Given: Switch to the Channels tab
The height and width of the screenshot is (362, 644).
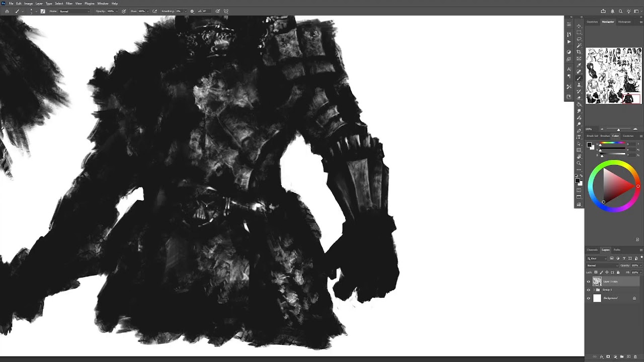Looking at the screenshot, I should click(x=592, y=250).
